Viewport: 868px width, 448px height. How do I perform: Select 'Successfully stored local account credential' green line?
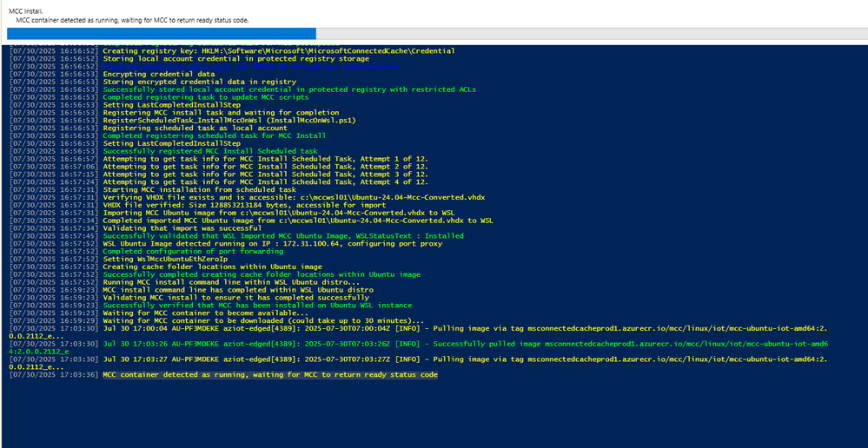(x=289, y=89)
